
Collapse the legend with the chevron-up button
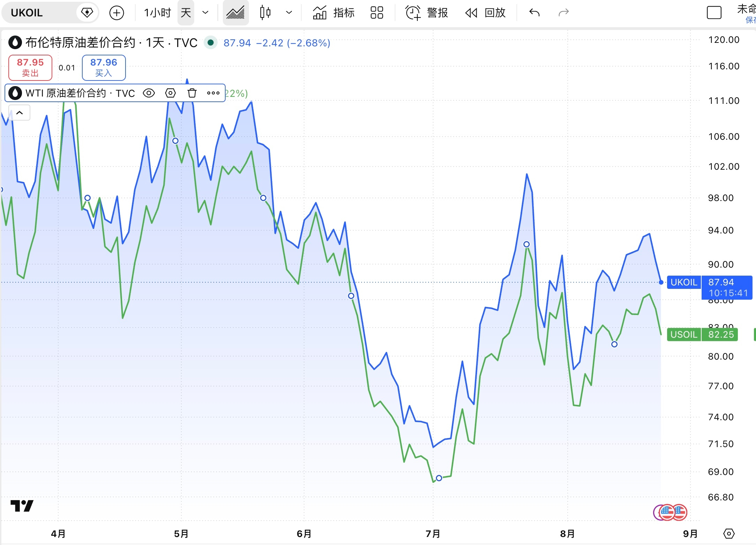20,113
